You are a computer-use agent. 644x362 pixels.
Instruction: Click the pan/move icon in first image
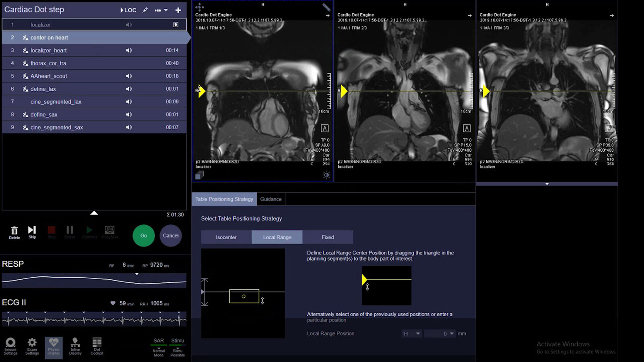(x=199, y=7)
